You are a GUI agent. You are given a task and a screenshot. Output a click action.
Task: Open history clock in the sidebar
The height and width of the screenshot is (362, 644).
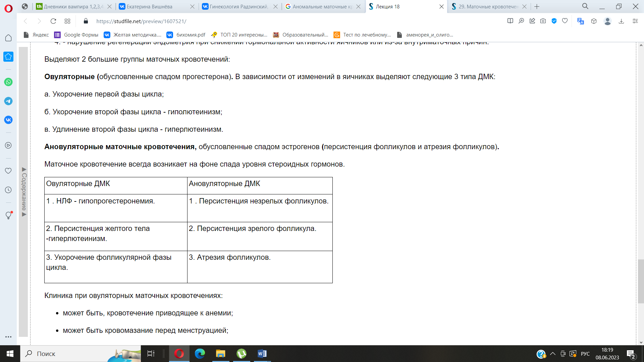(x=8, y=190)
